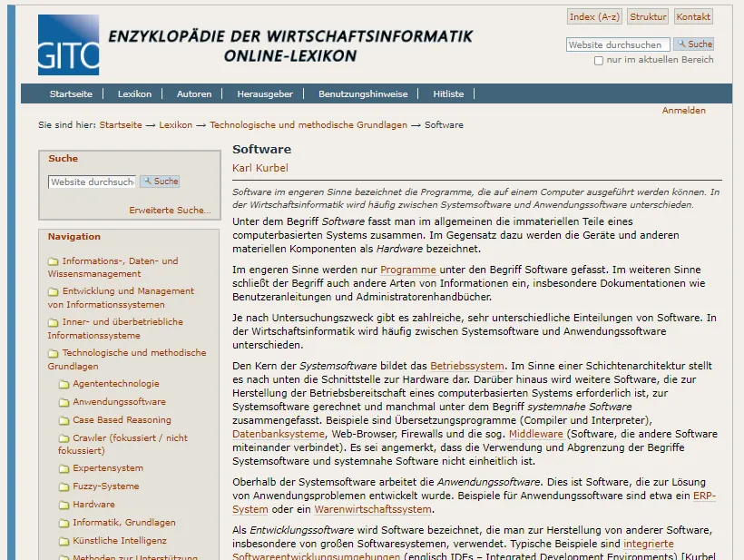The width and height of the screenshot is (744, 560).
Task: Click the Struktur button
Action: pyautogui.click(x=648, y=16)
